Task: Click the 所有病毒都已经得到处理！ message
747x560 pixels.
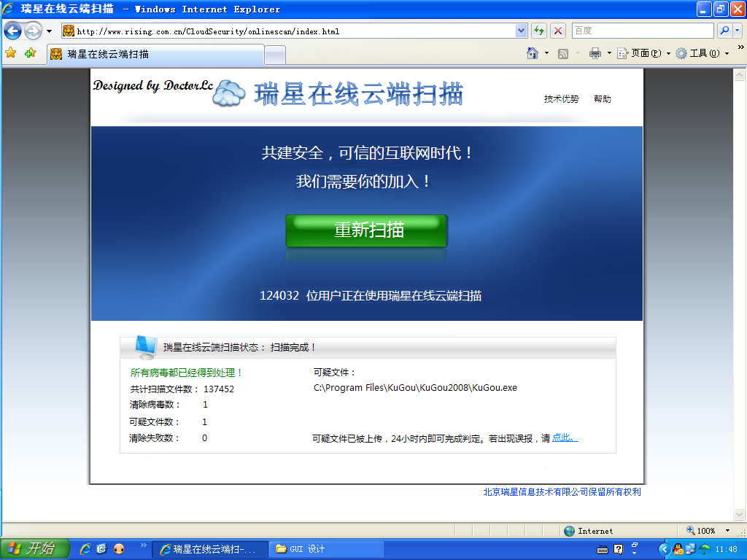Action: tap(186, 373)
